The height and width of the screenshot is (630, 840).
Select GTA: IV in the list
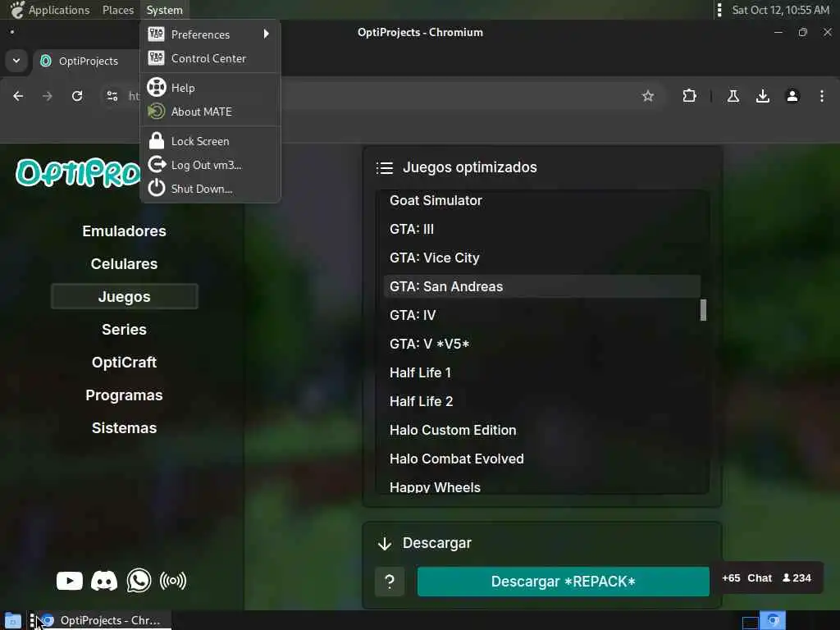(x=542, y=315)
